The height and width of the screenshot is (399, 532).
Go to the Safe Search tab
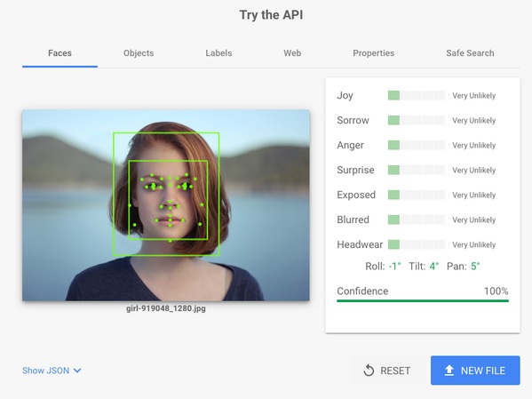coord(470,53)
